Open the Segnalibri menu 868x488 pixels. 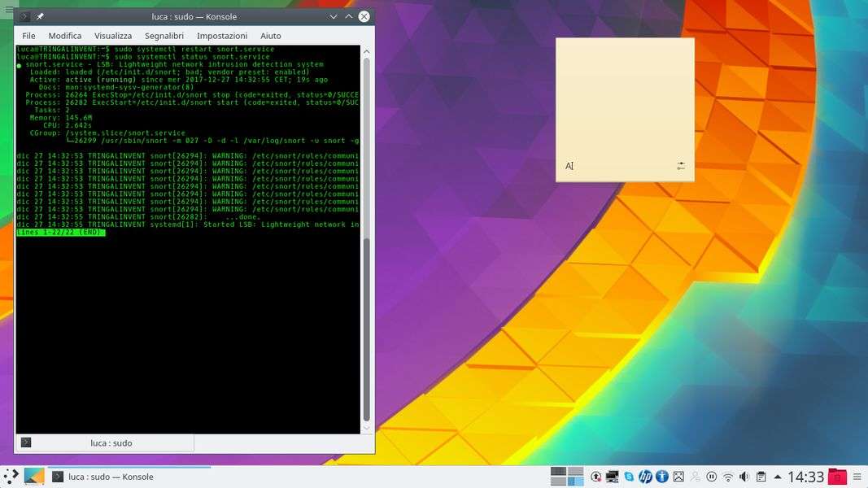(x=164, y=36)
